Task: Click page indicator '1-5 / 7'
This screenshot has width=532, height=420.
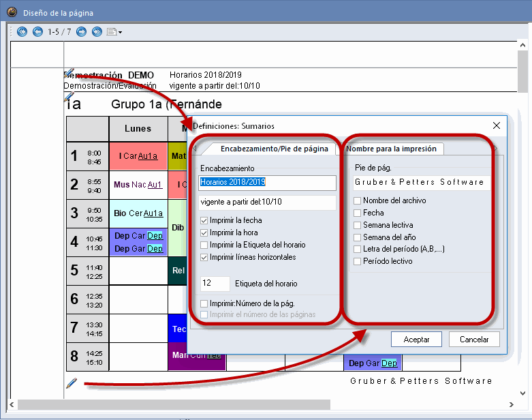Action: [59, 32]
